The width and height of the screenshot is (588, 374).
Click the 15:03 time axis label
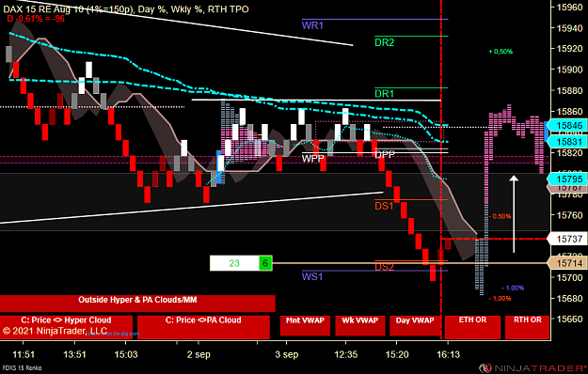click(126, 354)
